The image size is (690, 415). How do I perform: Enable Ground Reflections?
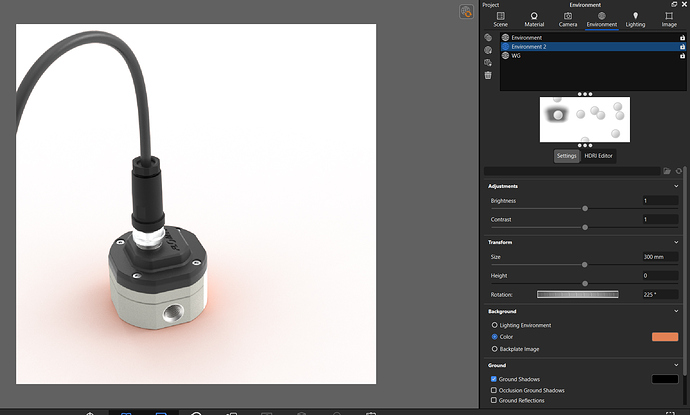point(494,400)
